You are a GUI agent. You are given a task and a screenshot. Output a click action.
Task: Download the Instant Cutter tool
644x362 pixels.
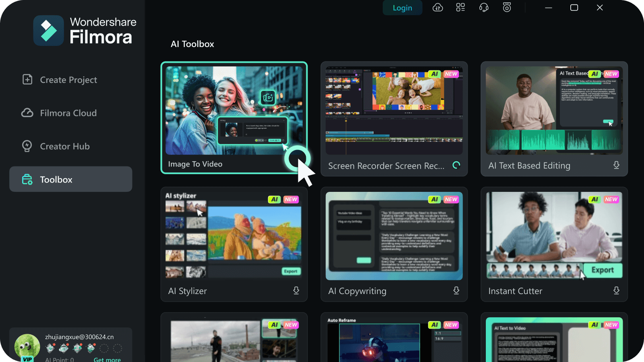pos(616,290)
